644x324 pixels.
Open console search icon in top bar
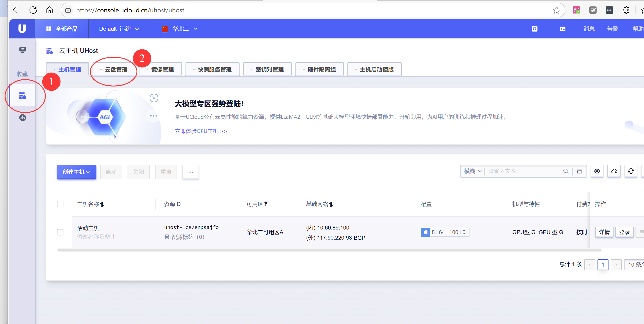click(535, 29)
